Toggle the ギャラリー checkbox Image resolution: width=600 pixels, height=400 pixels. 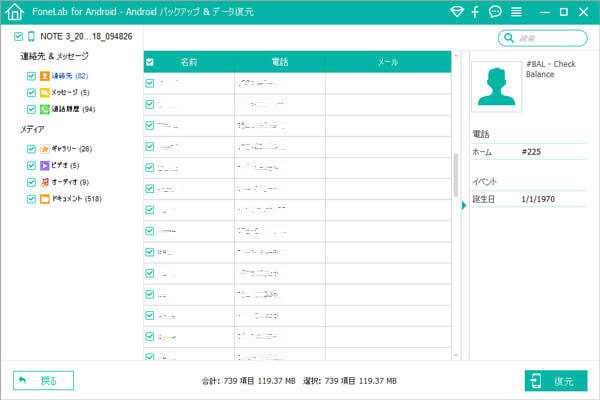click(32, 149)
